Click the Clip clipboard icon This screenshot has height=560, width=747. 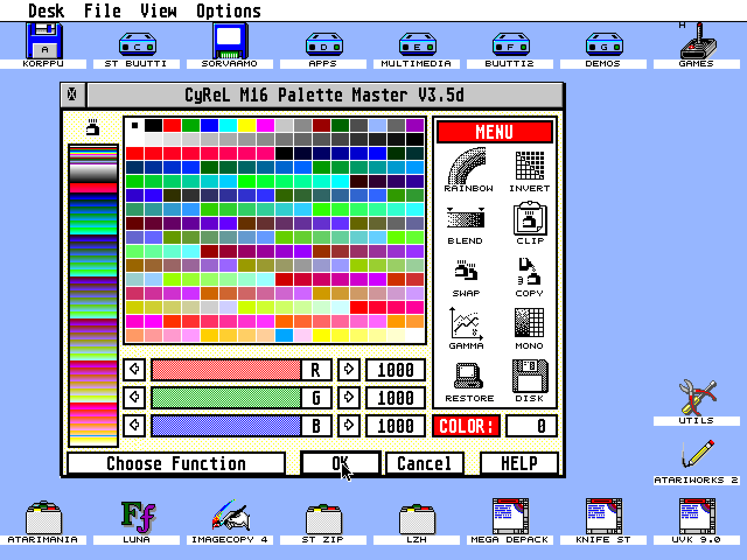click(x=529, y=219)
